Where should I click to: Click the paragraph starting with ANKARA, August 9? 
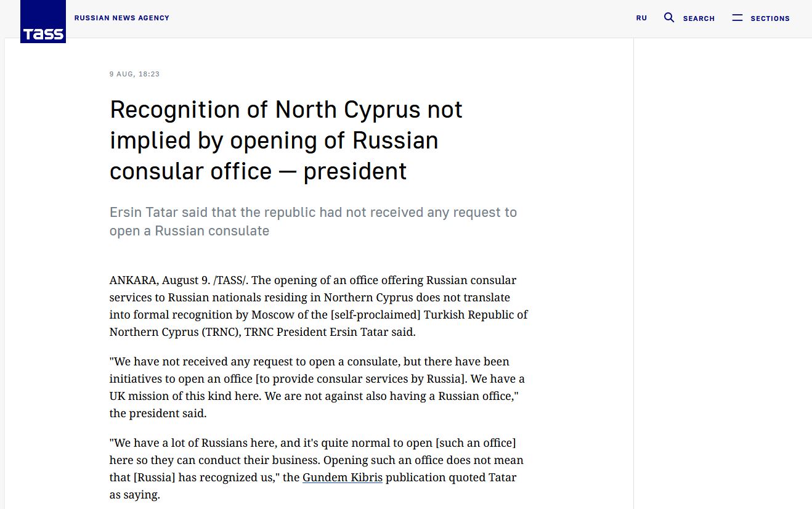pos(318,306)
